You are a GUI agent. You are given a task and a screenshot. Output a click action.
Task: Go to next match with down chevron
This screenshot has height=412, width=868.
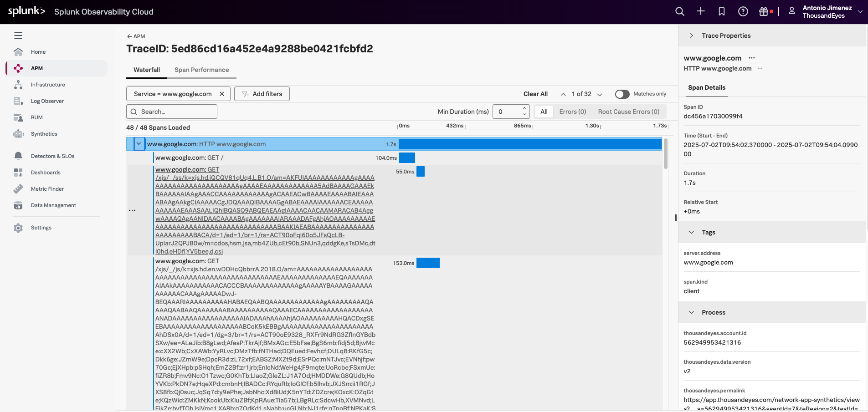click(x=600, y=94)
